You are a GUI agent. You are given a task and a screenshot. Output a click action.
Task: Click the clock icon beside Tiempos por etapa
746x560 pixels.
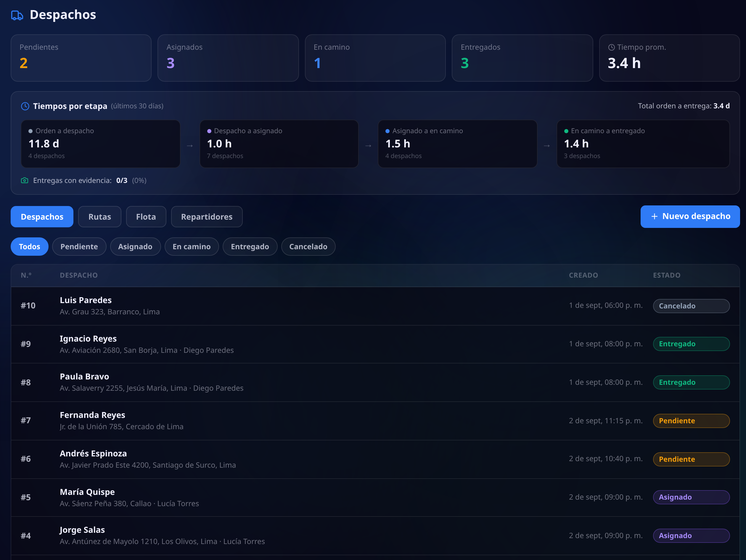[x=25, y=106]
